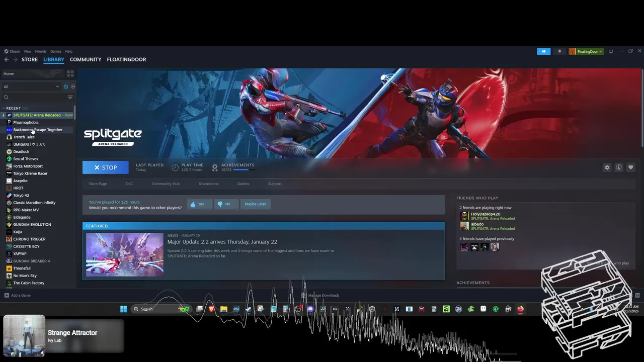Click the Steam announcements megaphone icon
644x362 pixels.
coord(543,51)
